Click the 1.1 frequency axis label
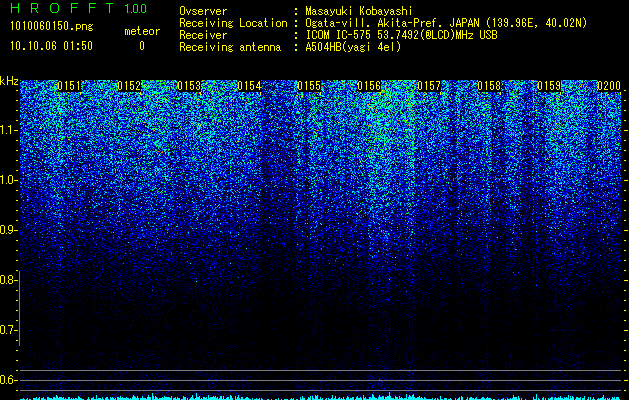Screen dimensions: 629x400 [8, 130]
